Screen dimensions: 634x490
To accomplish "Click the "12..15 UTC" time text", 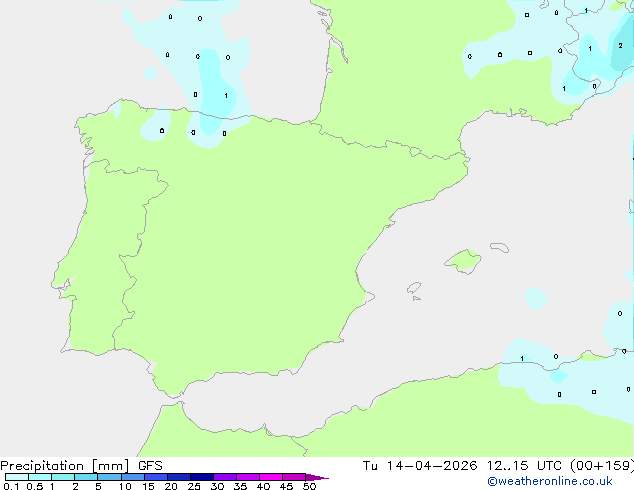I will [x=524, y=466].
